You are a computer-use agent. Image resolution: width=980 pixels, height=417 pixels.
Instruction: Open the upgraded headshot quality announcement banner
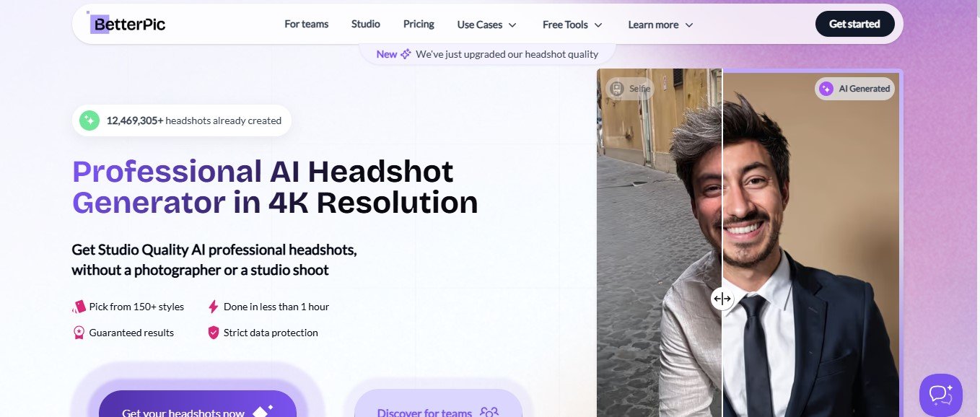[x=488, y=54]
